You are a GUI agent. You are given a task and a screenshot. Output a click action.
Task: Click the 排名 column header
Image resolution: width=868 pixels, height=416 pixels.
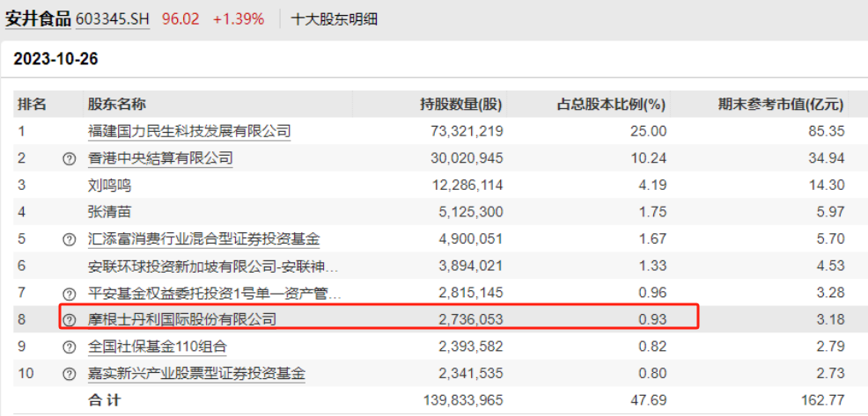coord(32,104)
